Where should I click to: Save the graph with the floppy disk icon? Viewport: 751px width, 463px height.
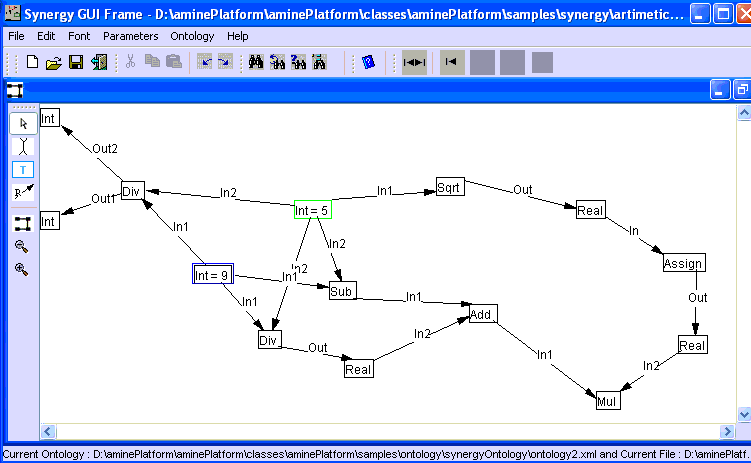(76, 62)
